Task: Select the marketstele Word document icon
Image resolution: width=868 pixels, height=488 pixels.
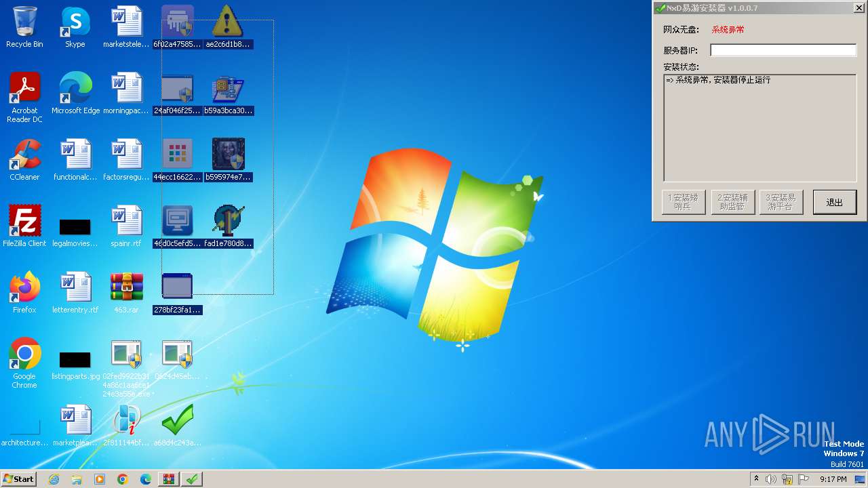Action: coord(126,27)
